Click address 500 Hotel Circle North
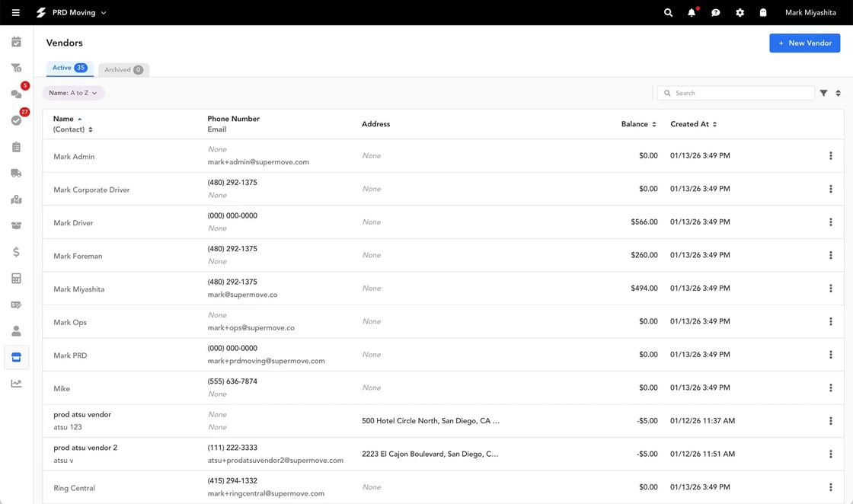The width and height of the screenshot is (853, 504). point(430,421)
